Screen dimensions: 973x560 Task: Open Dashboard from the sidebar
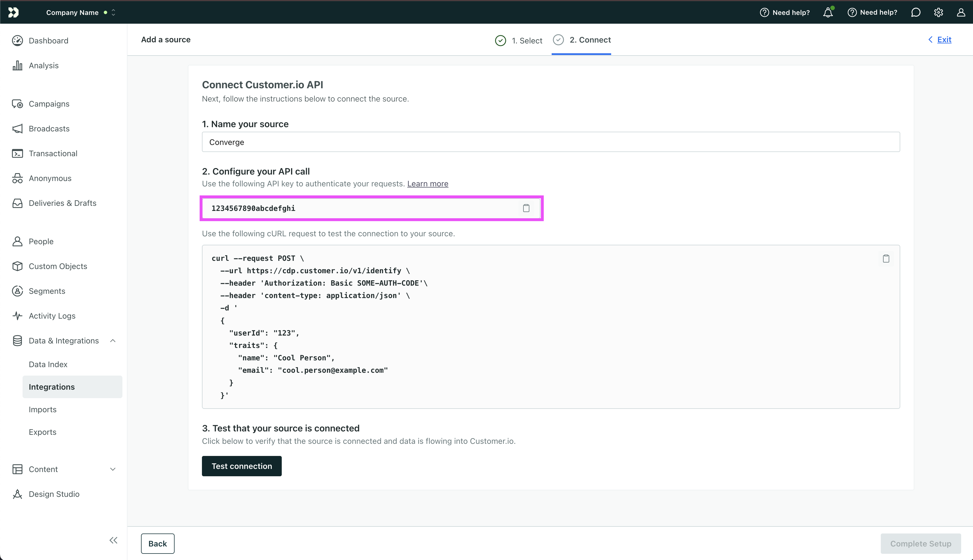pyautogui.click(x=49, y=41)
